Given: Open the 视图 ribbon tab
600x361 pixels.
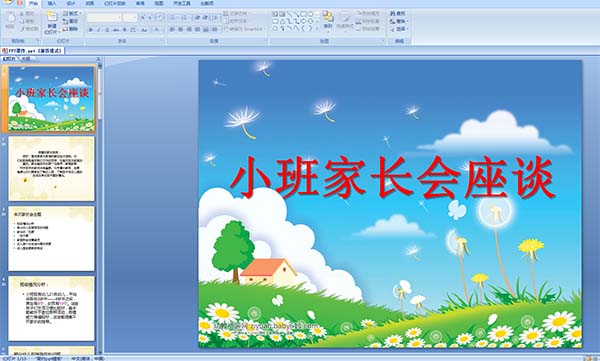Looking at the screenshot, I should coord(159,3).
